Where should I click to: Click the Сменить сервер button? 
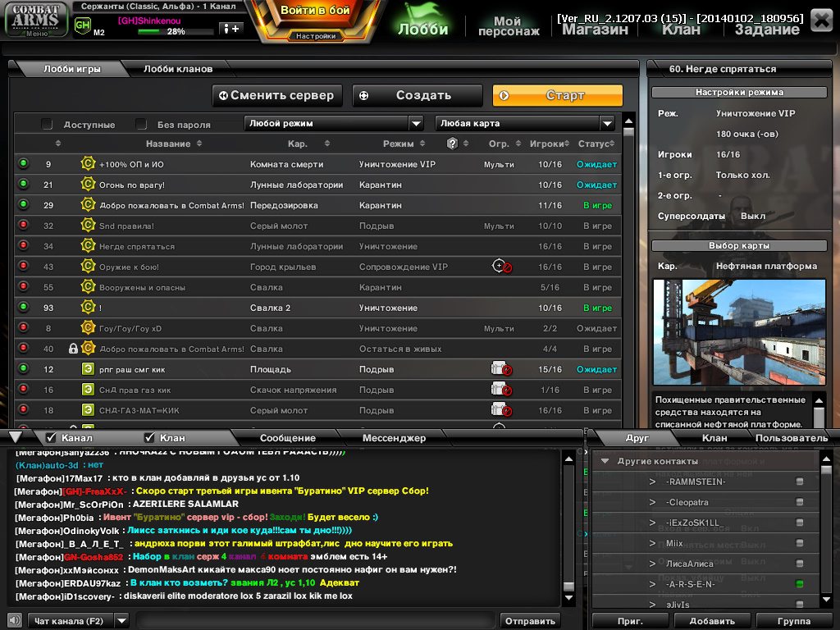pos(277,95)
